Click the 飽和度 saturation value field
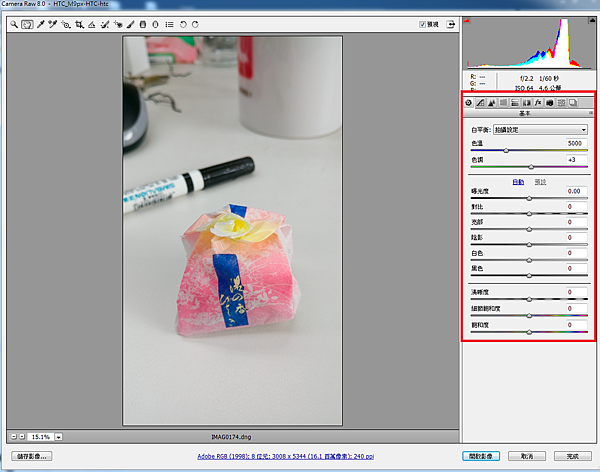Viewport: 600px width, 472px height. 577,325
